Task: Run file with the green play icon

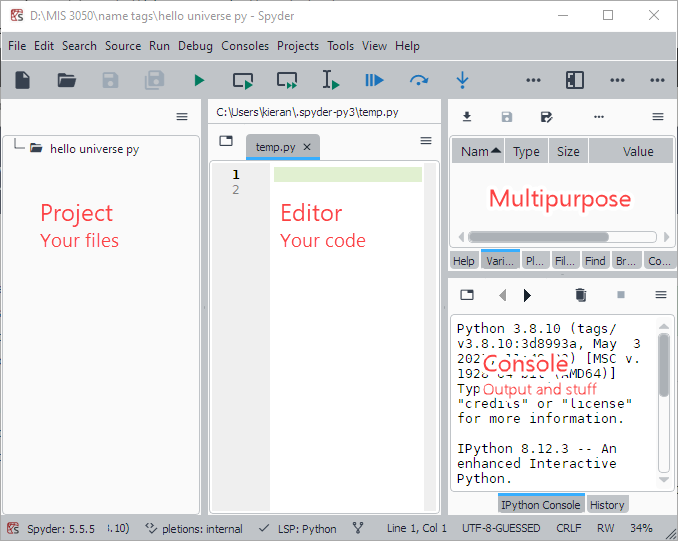Action: (x=199, y=80)
